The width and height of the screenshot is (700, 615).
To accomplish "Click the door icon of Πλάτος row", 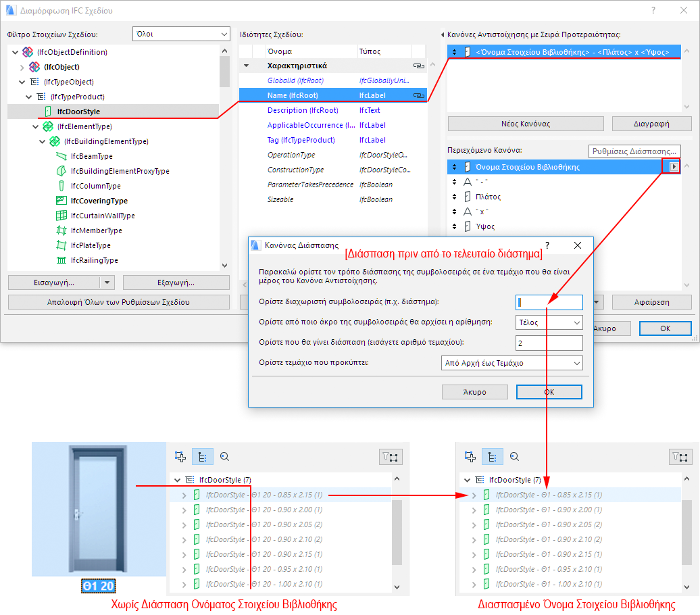I will 468,197.
